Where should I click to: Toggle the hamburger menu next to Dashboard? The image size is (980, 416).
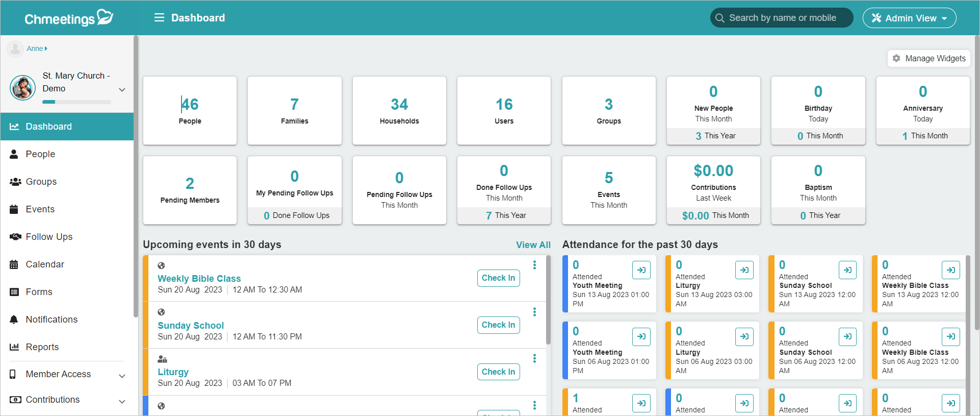(x=159, y=18)
